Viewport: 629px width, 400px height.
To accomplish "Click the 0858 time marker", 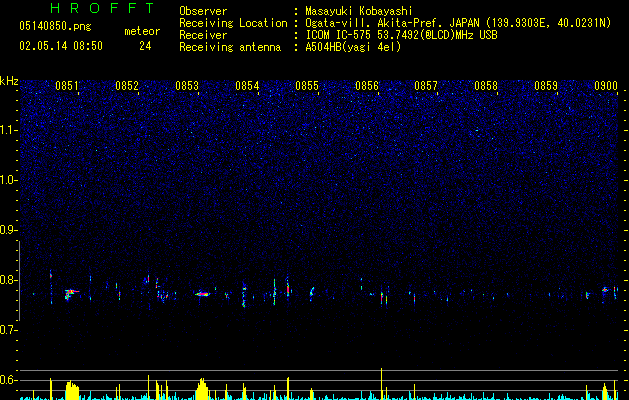I will click(486, 86).
